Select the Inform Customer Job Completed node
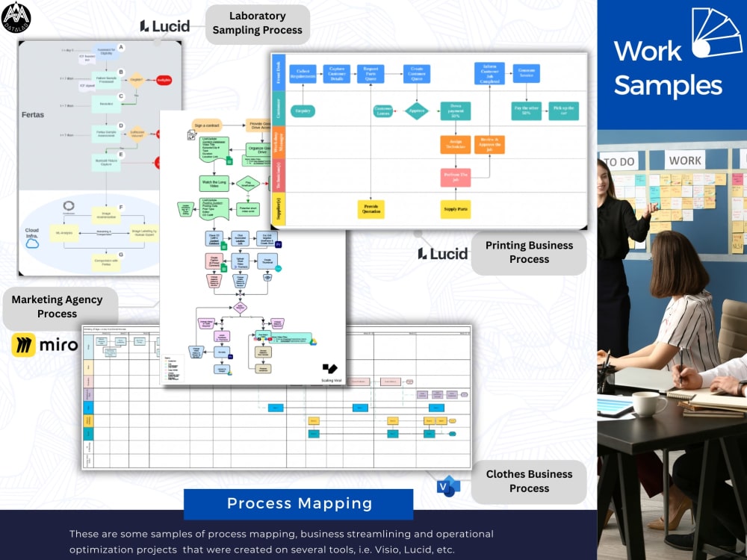The width and height of the screenshot is (747, 560). tap(490, 74)
